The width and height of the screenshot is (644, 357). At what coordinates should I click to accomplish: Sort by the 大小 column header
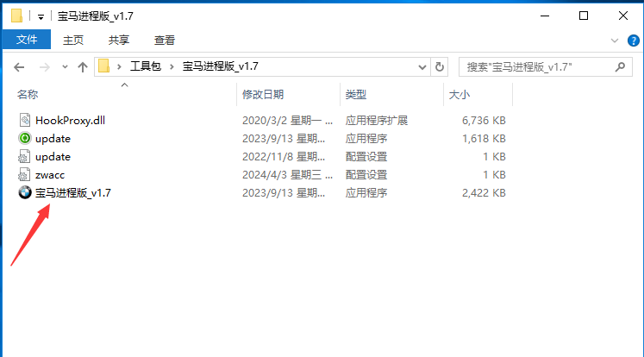pyautogui.click(x=460, y=95)
